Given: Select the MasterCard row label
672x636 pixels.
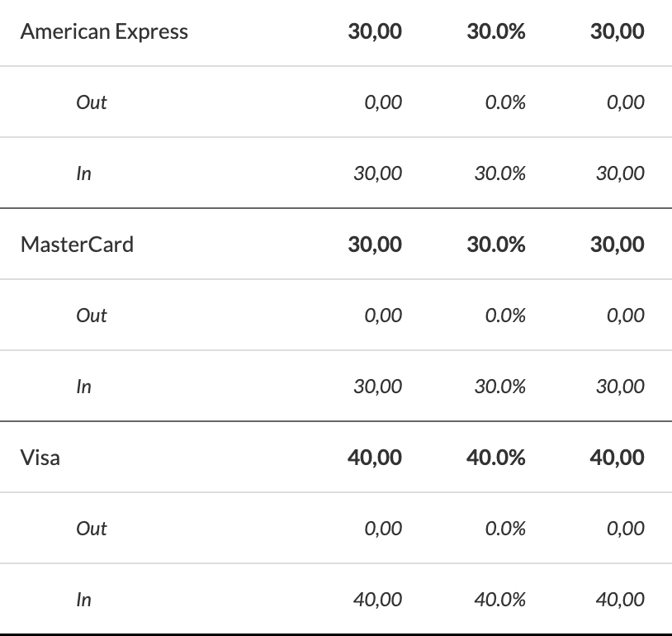Looking at the screenshot, I should [77, 244].
